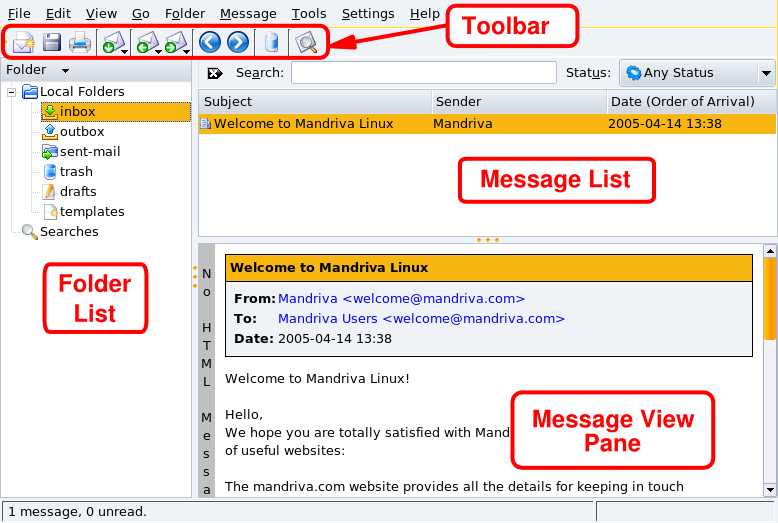Sort messages by Sender column header
Screen dimensions: 778x523
(x=519, y=102)
